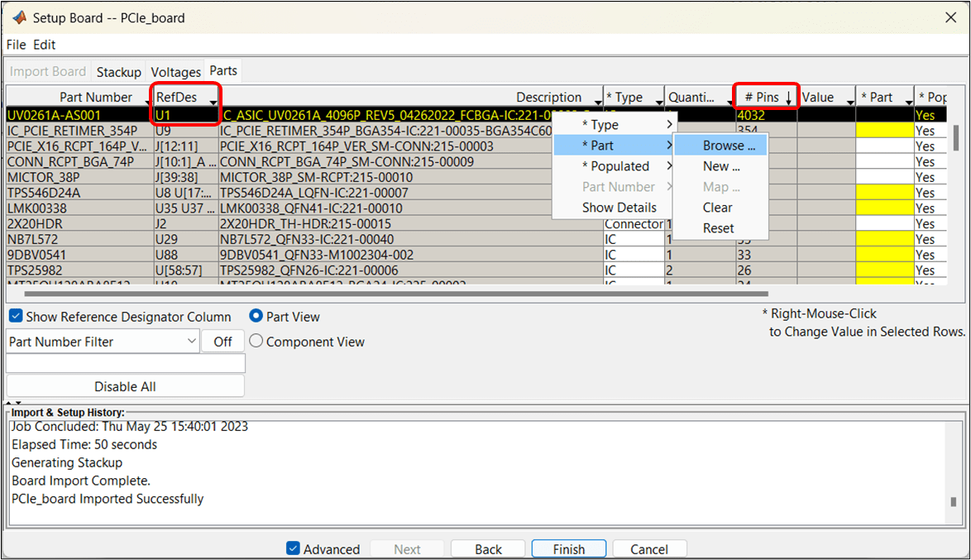
Task: Click the Connector type cell for 2X20HDR
Action: pos(634,223)
